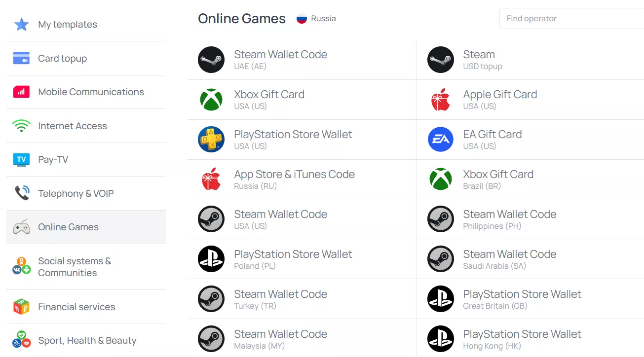Open Social systems & Communities category
The height and width of the screenshot is (357, 644).
[74, 267]
